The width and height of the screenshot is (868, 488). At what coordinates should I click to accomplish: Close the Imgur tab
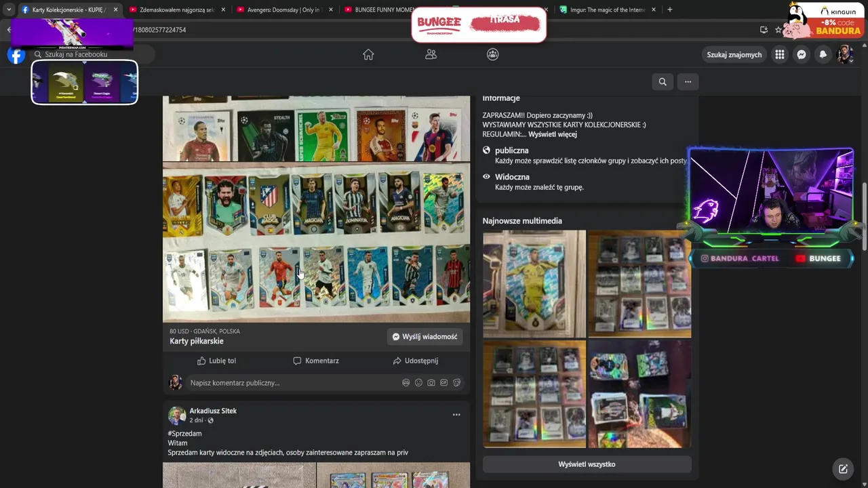coord(654,9)
